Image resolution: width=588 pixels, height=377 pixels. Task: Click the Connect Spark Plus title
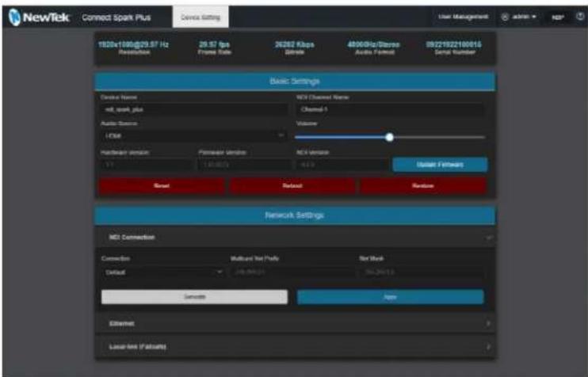(x=116, y=17)
